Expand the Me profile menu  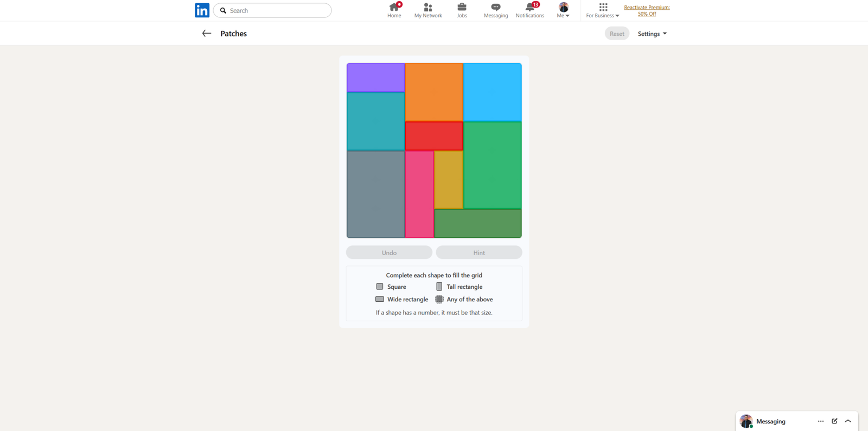pyautogui.click(x=563, y=10)
